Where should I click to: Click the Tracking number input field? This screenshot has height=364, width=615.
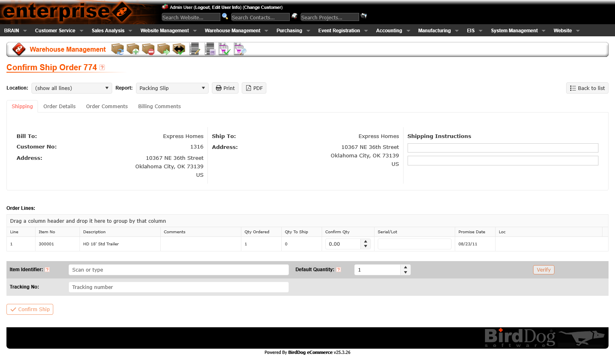pyautogui.click(x=178, y=287)
